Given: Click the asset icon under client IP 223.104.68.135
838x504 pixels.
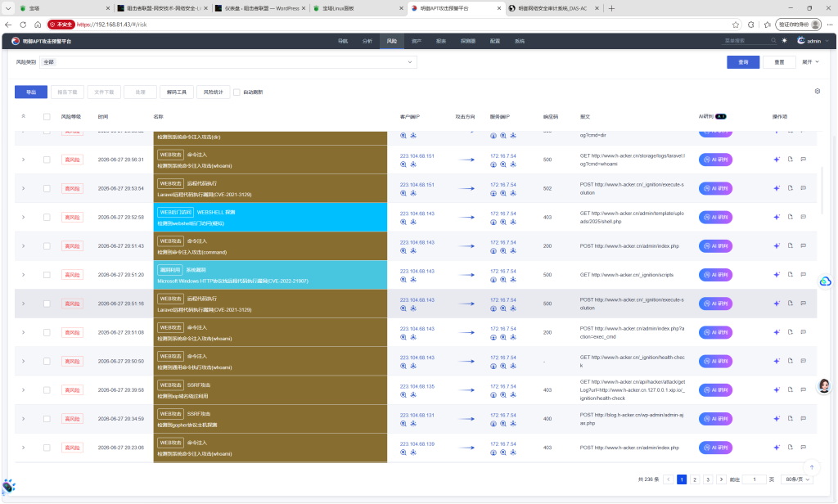Looking at the screenshot, I should pyautogui.click(x=413, y=395).
